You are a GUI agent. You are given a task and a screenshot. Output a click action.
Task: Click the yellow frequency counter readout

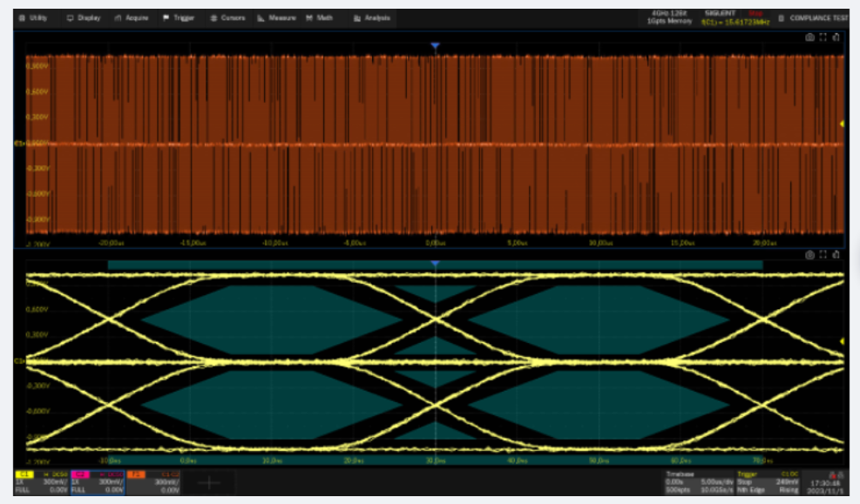pos(735,22)
